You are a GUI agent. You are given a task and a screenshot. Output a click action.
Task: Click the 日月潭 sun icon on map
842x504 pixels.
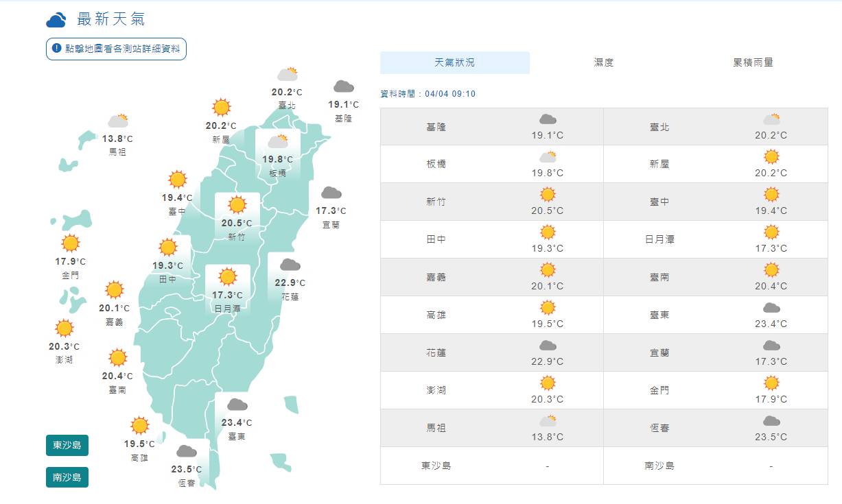(227, 277)
